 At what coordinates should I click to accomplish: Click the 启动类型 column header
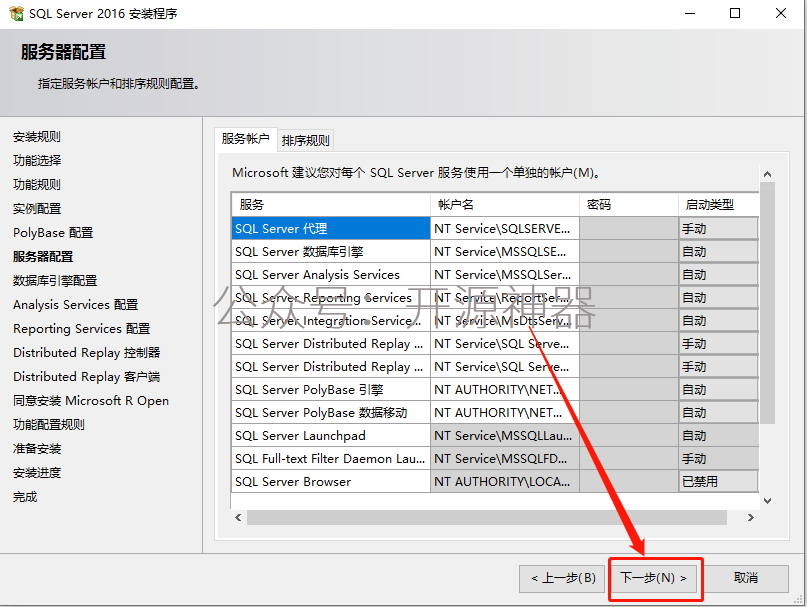coord(717,204)
